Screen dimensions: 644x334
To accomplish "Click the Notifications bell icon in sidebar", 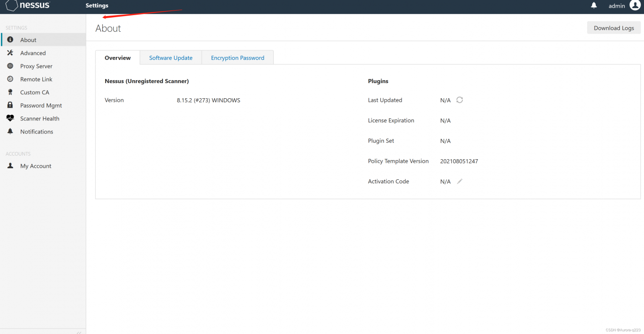I will pyautogui.click(x=10, y=131).
